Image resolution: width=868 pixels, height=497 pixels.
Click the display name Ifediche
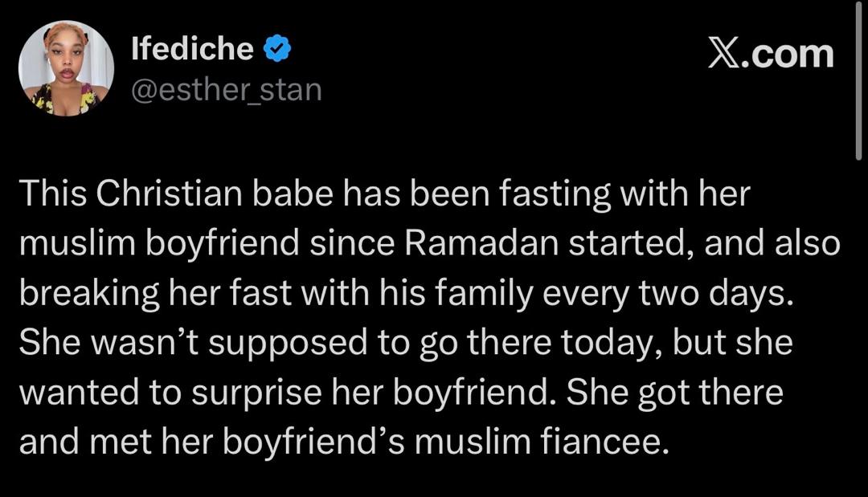[192, 50]
